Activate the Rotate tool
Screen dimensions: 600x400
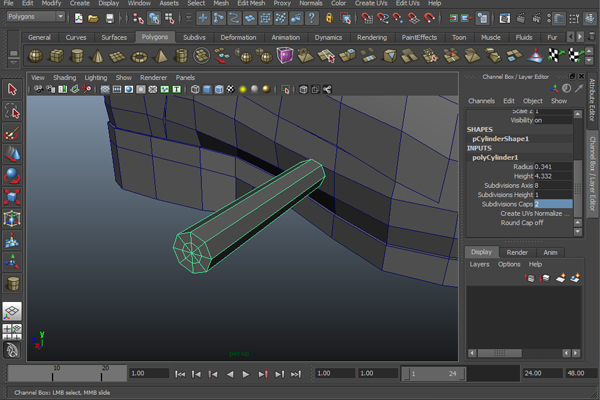point(12,176)
